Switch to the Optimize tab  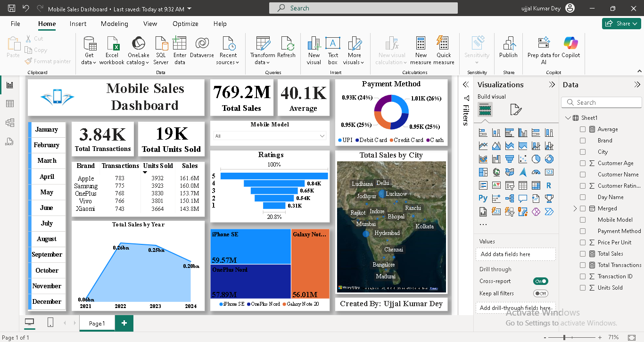click(185, 24)
